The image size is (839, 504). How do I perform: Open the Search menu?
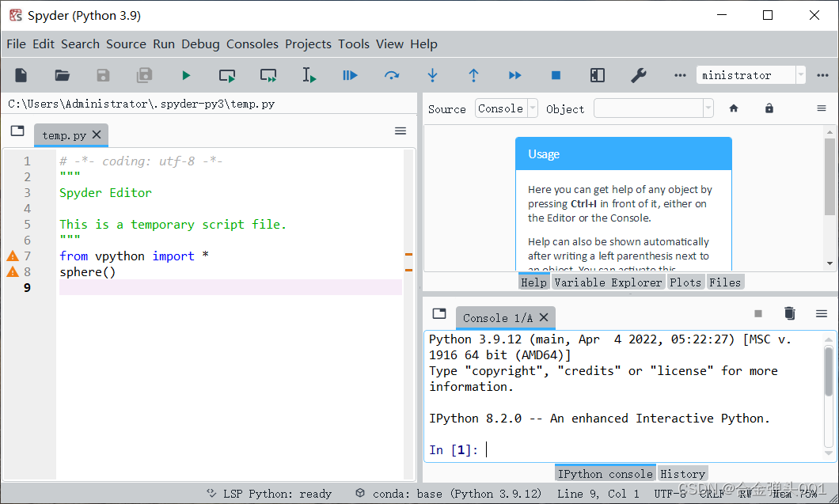point(80,44)
